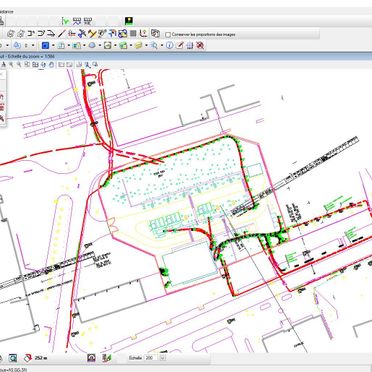The width and height of the screenshot is (372, 372).
Task: Click the purple gauge icon in bottom bar
Action: [x=91, y=358]
